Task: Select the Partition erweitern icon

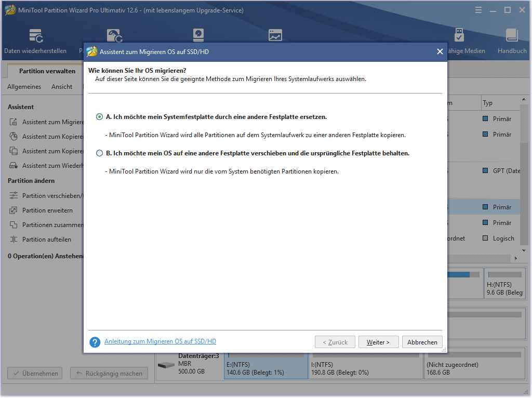Action: tap(13, 210)
